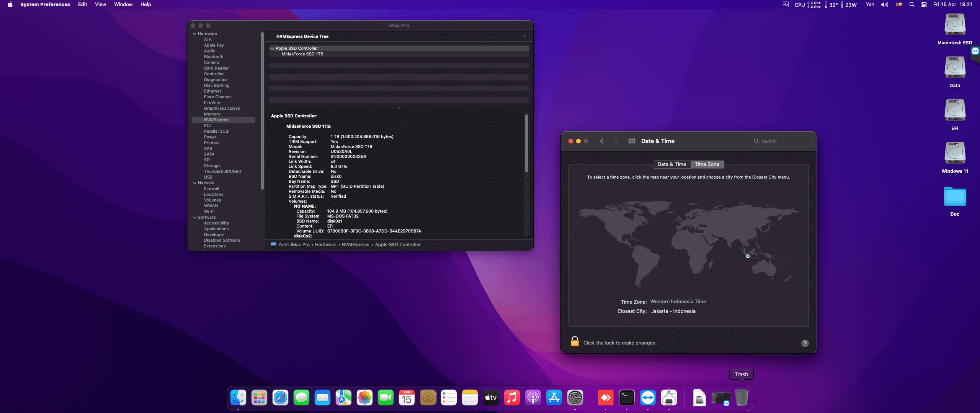
Task: Open System Information caliper icon in Dock
Action: (669, 398)
